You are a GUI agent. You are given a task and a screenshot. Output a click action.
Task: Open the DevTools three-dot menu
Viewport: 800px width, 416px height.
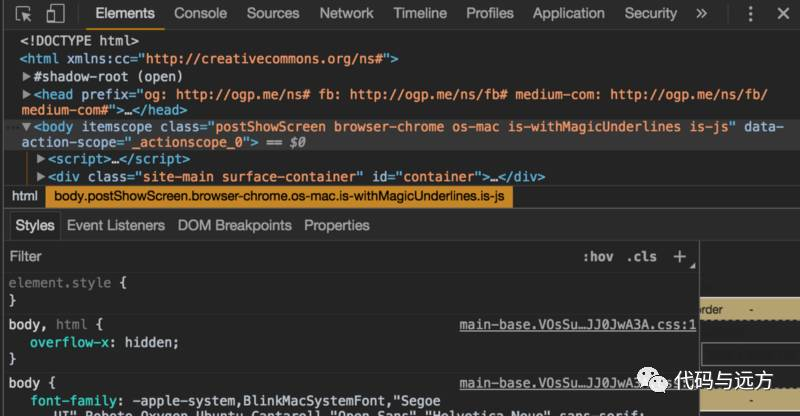[x=750, y=14]
